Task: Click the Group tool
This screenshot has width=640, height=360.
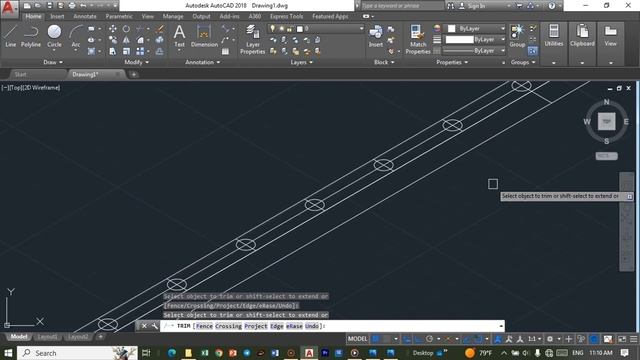Action: click(517, 36)
